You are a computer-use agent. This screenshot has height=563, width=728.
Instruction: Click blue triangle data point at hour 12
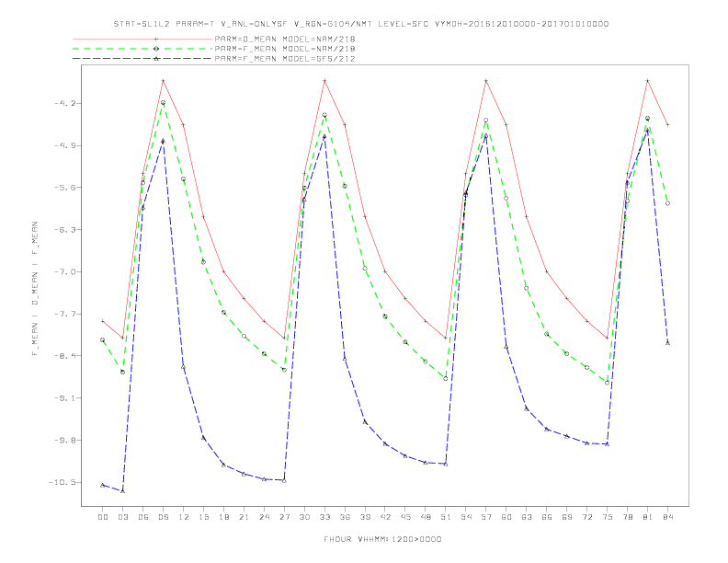pos(184,367)
